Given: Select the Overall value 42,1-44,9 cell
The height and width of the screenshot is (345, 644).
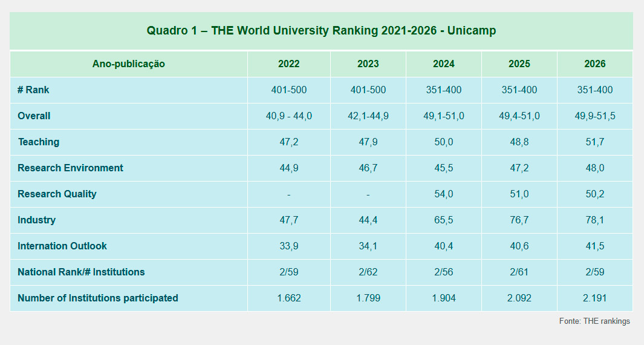Looking at the screenshot, I should tap(368, 116).
